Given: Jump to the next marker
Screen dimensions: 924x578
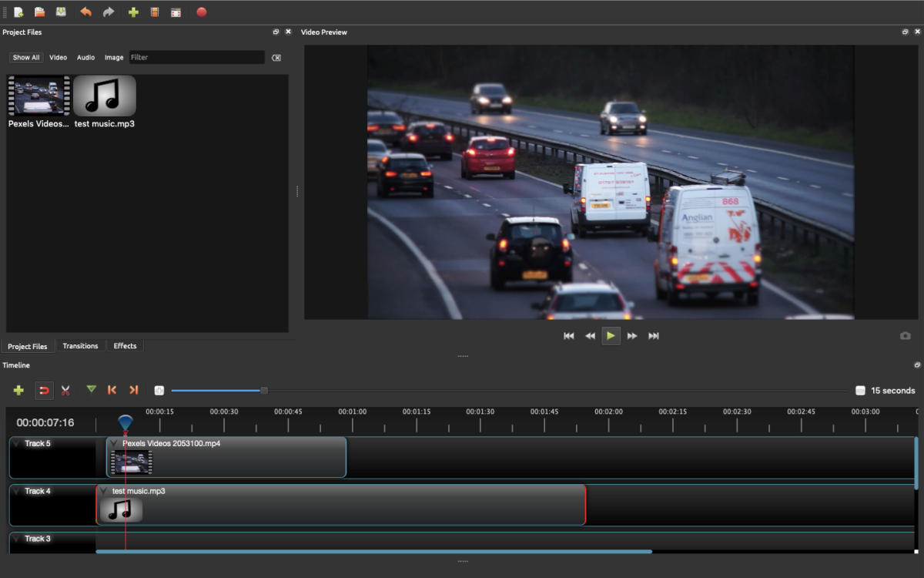Looking at the screenshot, I should coord(134,391).
